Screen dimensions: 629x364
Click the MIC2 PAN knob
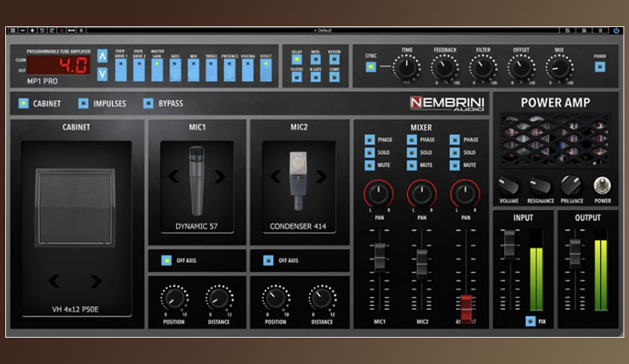pyautogui.click(x=421, y=194)
